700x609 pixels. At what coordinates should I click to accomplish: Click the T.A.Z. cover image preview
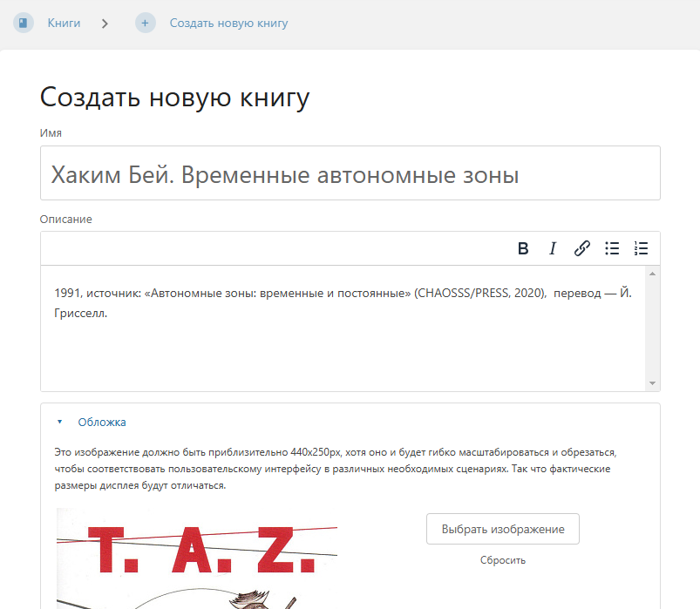pos(197,558)
